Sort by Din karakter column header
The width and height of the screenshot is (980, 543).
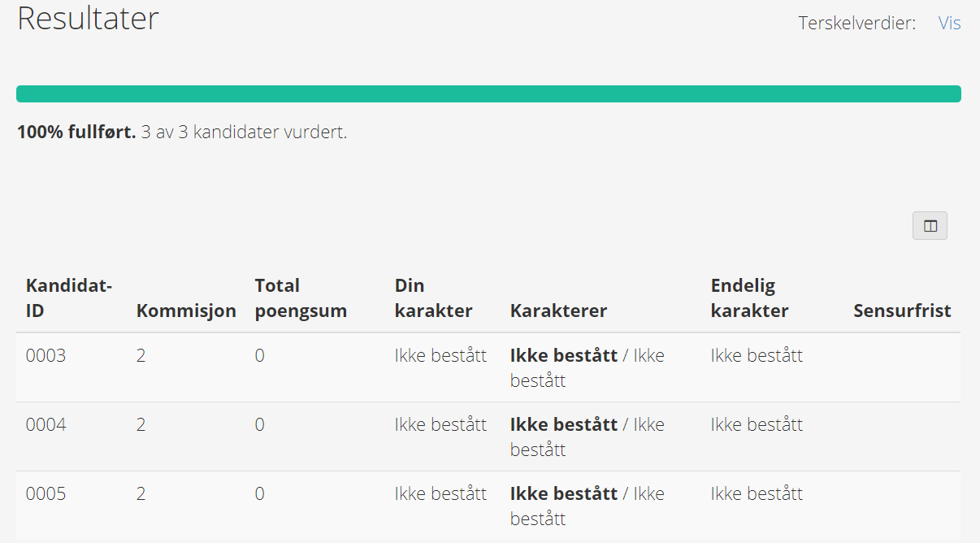[433, 298]
